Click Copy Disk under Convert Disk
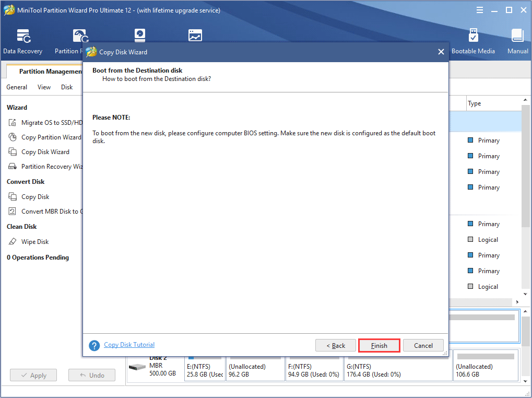 (x=35, y=197)
